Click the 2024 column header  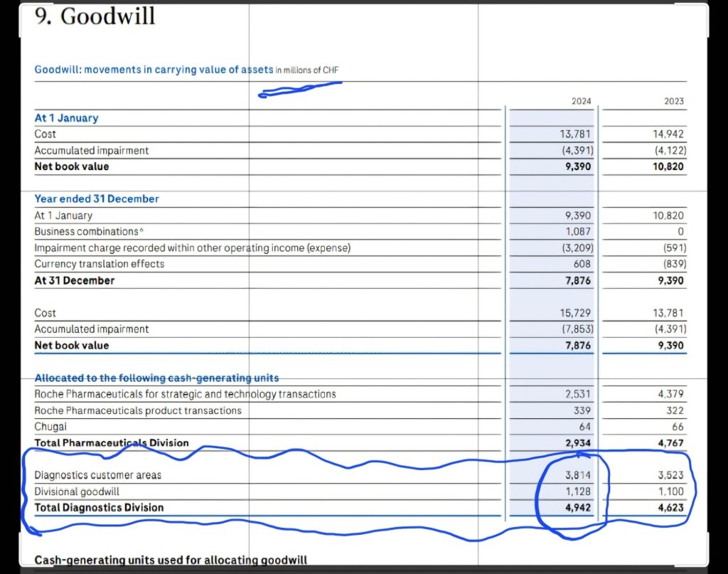582,101
